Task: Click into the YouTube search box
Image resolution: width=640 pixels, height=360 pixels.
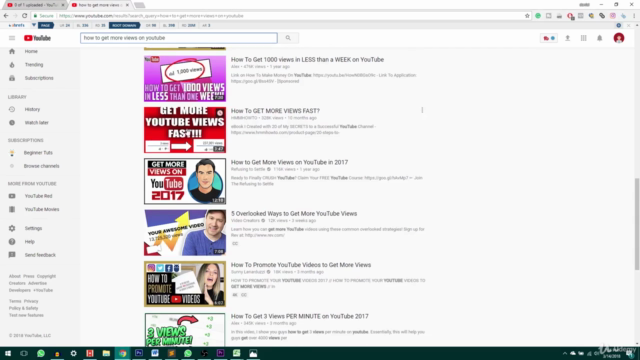Action: click(179, 38)
